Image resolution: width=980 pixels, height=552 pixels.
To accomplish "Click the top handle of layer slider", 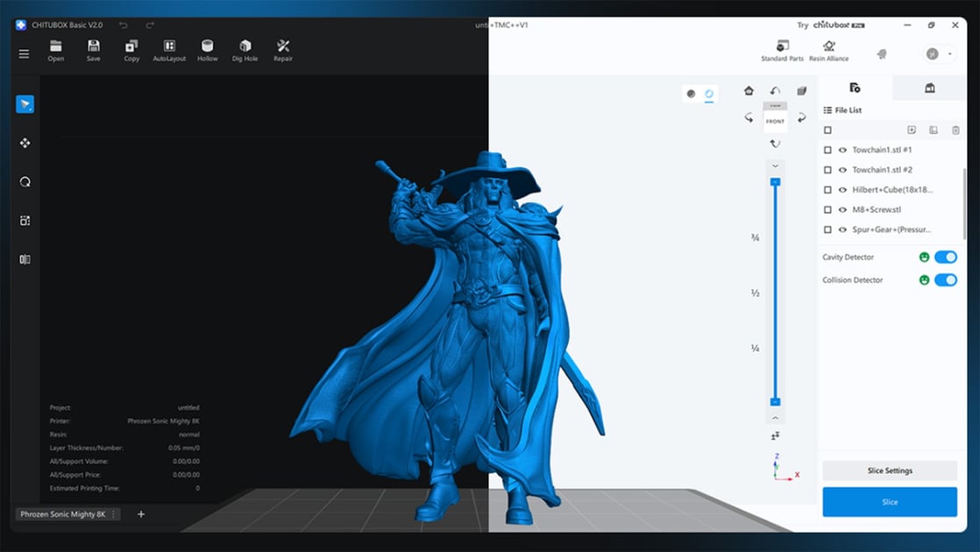I will [775, 182].
